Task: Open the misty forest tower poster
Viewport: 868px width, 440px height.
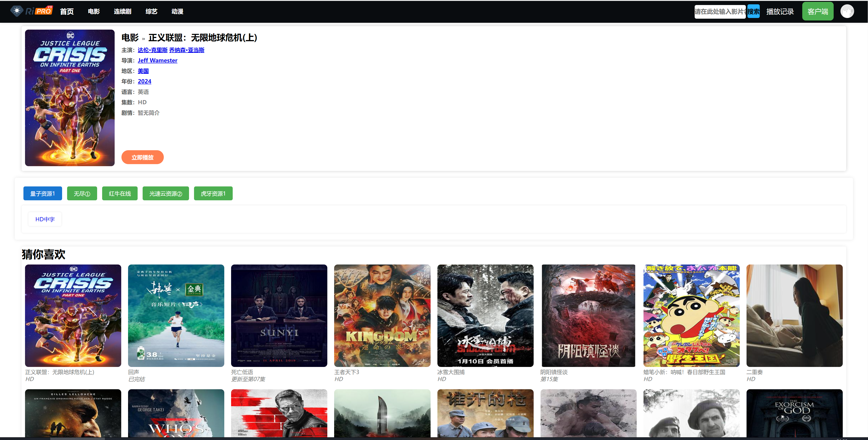Action: pos(382,413)
